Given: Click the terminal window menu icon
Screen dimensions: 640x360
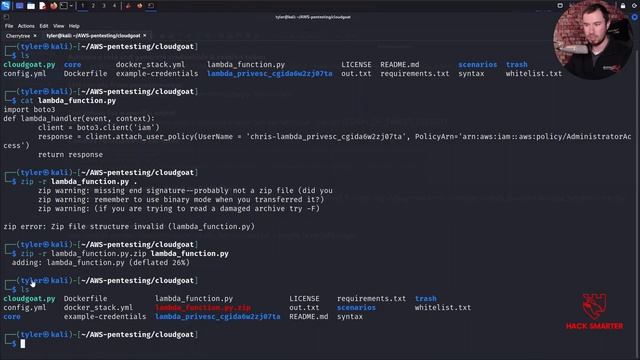Looking at the screenshot, I should click(x=6, y=17).
